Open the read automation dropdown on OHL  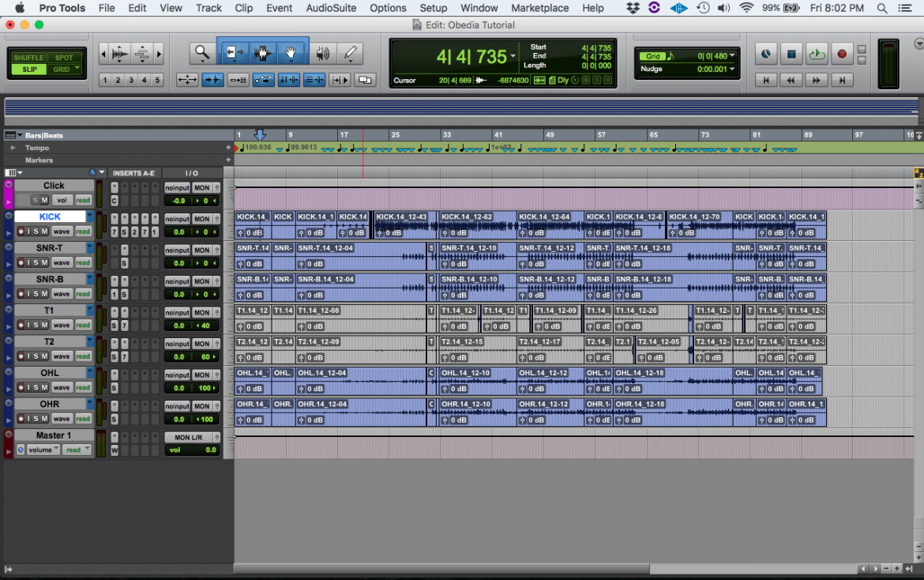coord(82,387)
